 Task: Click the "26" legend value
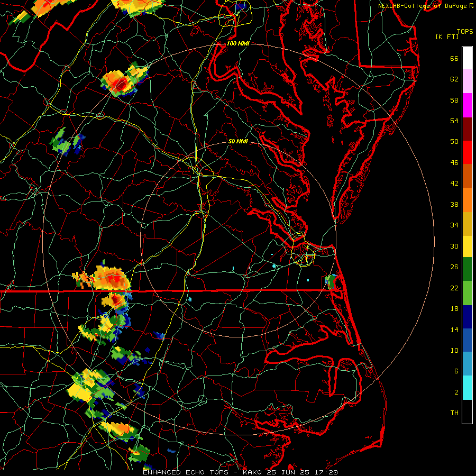click(454, 267)
